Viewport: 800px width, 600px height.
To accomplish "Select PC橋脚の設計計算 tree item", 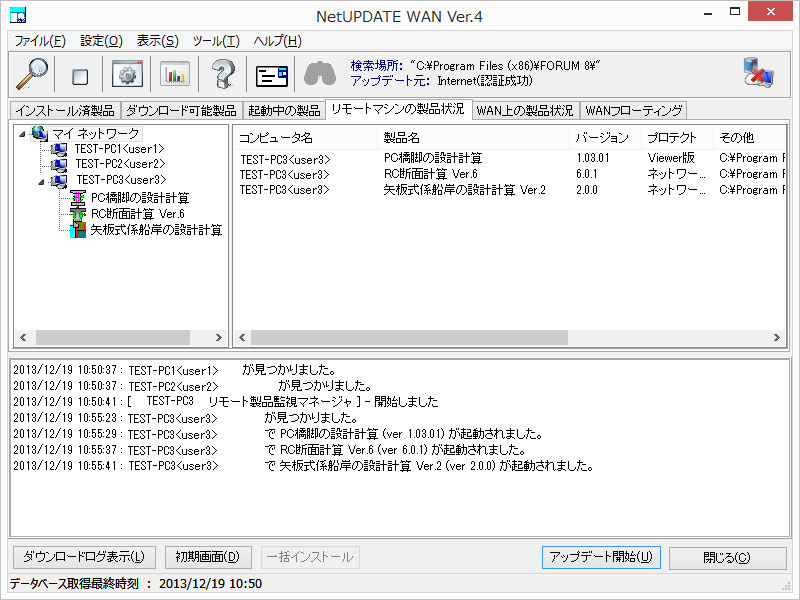I will click(x=140, y=198).
